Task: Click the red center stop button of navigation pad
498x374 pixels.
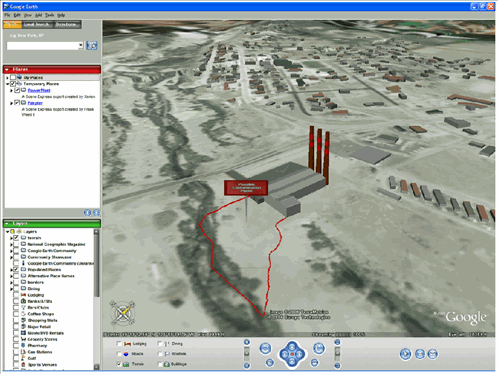Action: click(292, 354)
